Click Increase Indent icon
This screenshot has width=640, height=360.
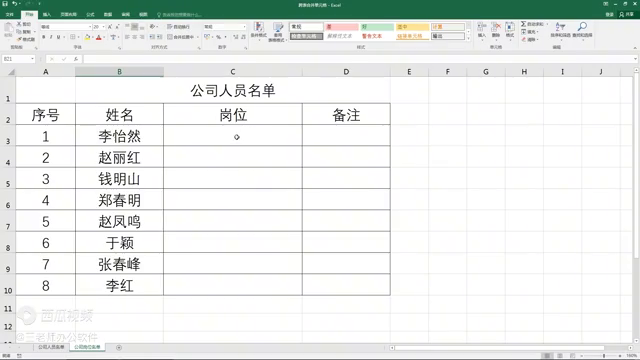(x=160, y=37)
